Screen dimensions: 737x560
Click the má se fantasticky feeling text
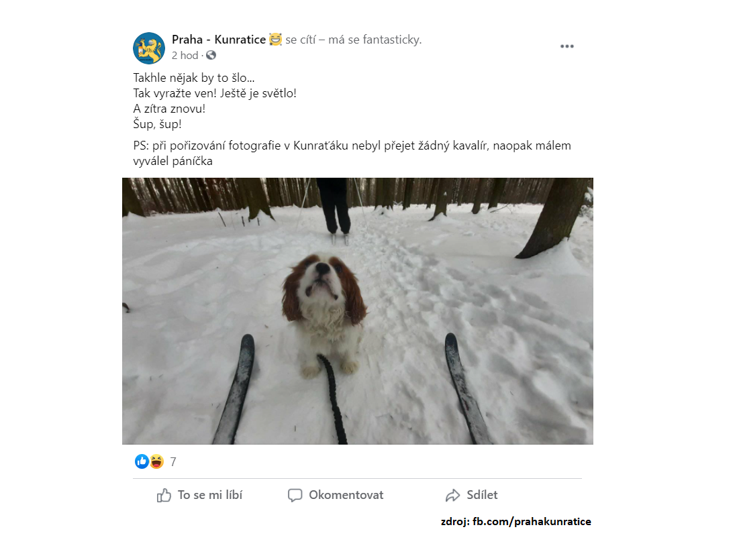[375, 40]
